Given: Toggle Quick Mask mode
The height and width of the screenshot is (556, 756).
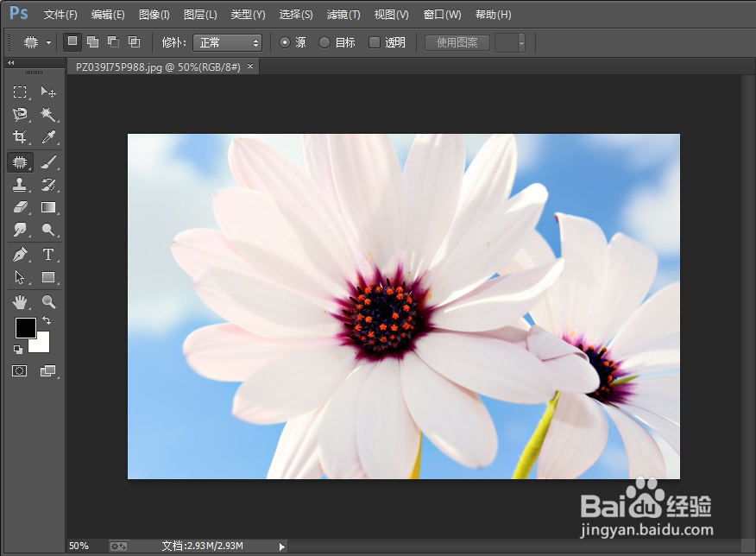Looking at the screenshot, I should coord(19,371).
